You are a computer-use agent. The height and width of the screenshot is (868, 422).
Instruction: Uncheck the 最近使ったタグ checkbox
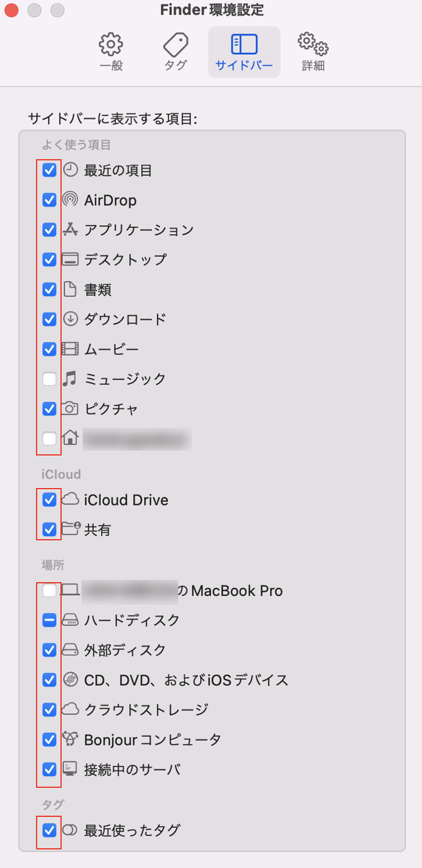[49, 831]
